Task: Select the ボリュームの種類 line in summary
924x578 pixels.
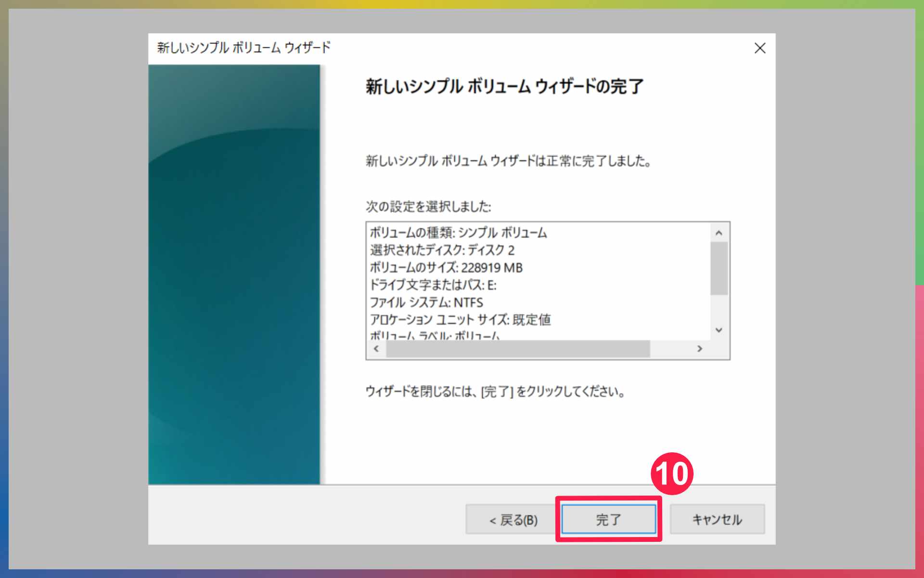Action: coord(458,233)
